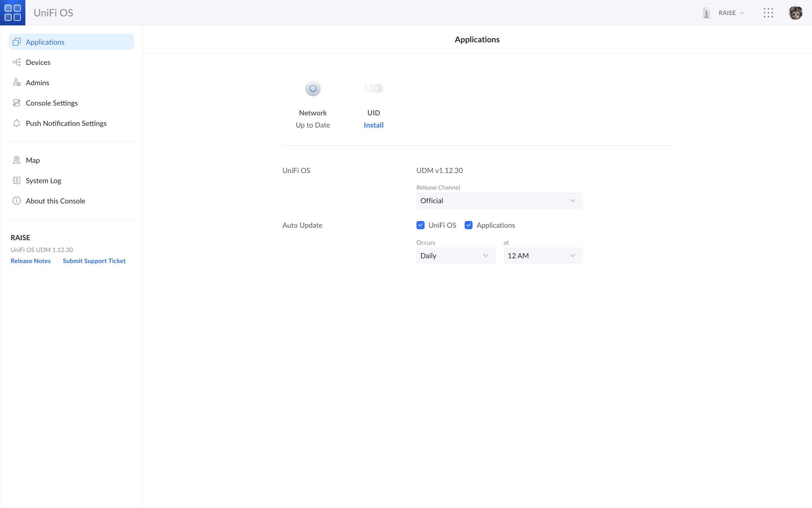Image resolution: width=812 pixels, height=508 pixels.
Task: Click the System Log icon
Action: pos(16,180)
